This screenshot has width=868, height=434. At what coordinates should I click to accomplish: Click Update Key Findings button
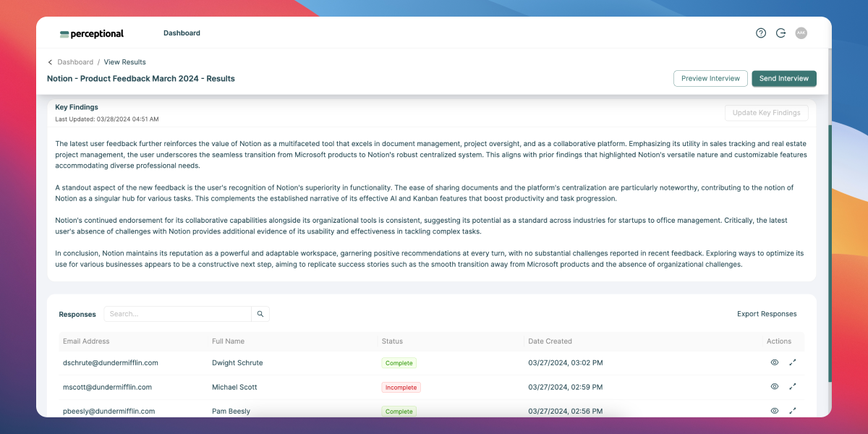767,113
